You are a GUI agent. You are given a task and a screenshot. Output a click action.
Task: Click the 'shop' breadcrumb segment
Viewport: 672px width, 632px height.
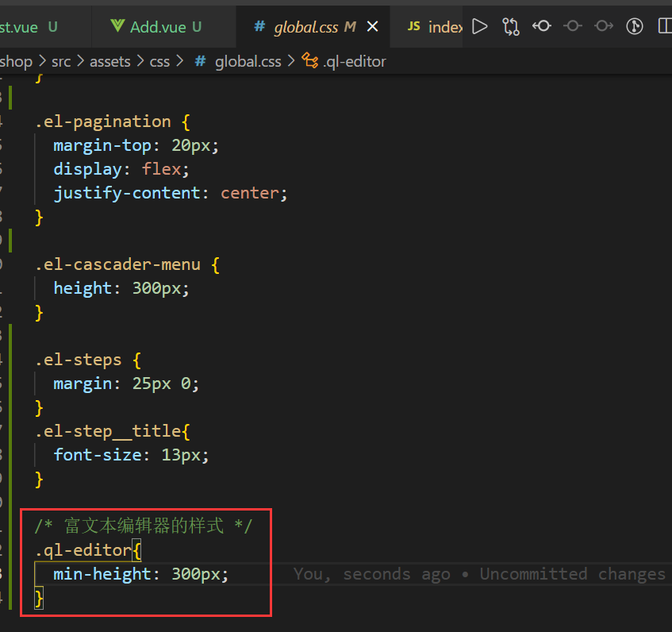(16, 62)
